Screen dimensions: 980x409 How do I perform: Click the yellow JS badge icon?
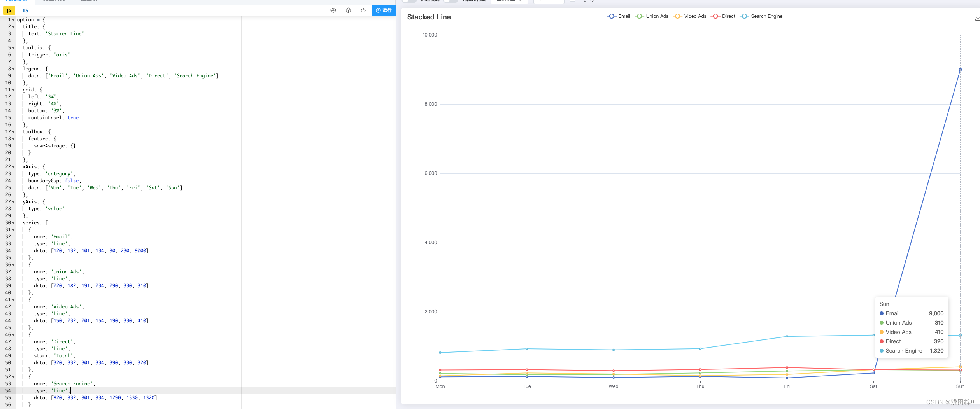(9, 10)
